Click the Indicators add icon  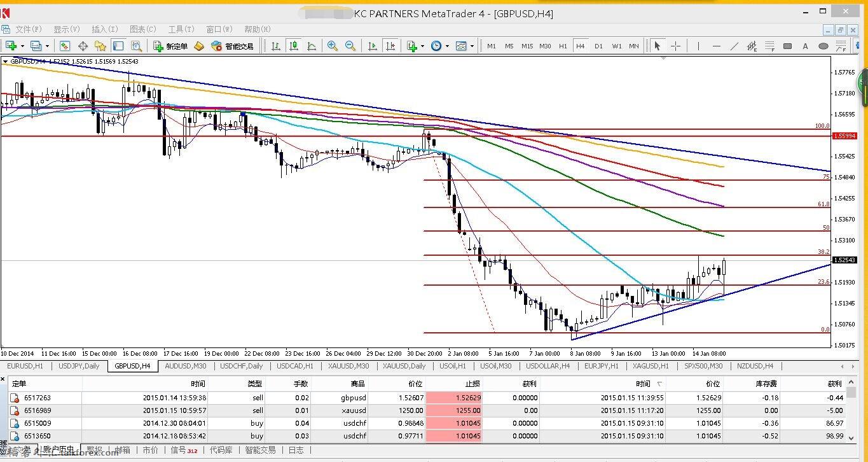[x=412, y=46]
